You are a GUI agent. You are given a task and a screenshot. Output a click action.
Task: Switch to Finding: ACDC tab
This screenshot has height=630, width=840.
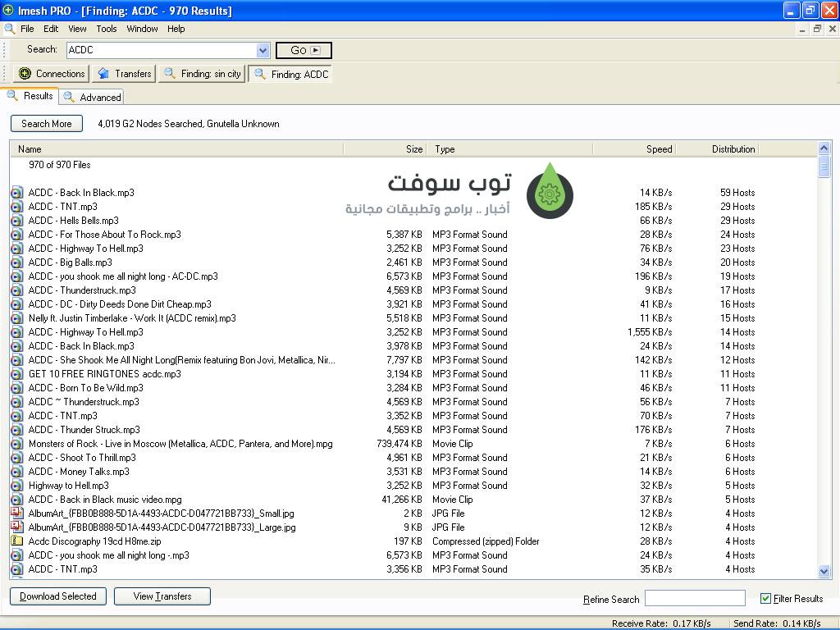click(290, 74)
